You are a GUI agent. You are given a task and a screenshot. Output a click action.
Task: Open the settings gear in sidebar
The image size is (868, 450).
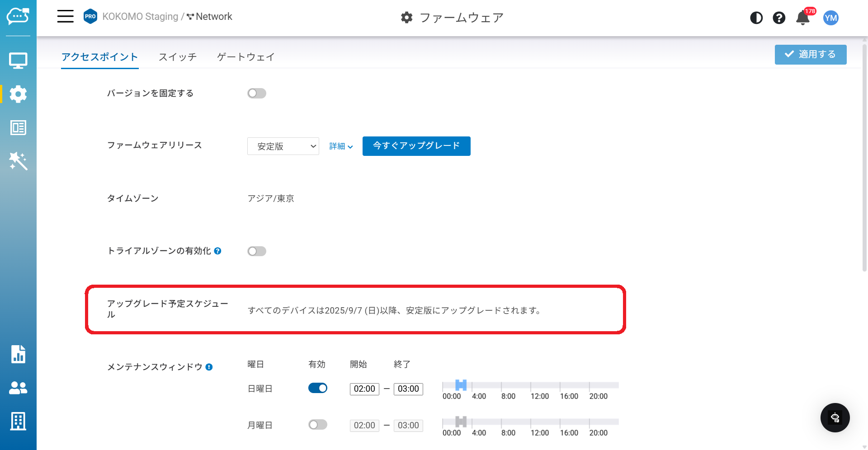click(x=18, y=94)
